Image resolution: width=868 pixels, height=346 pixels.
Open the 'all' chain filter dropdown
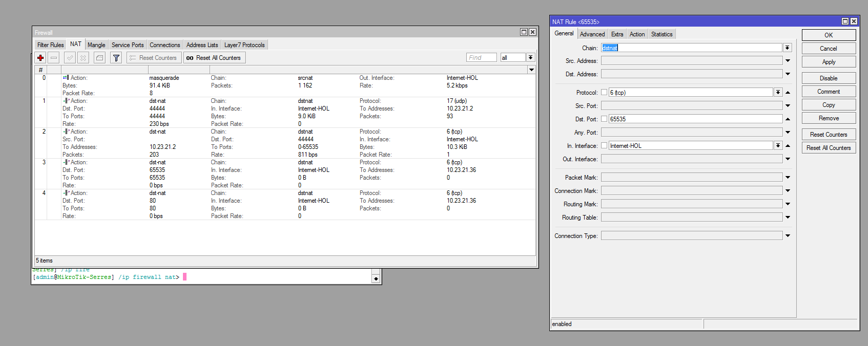pos(531,57)
